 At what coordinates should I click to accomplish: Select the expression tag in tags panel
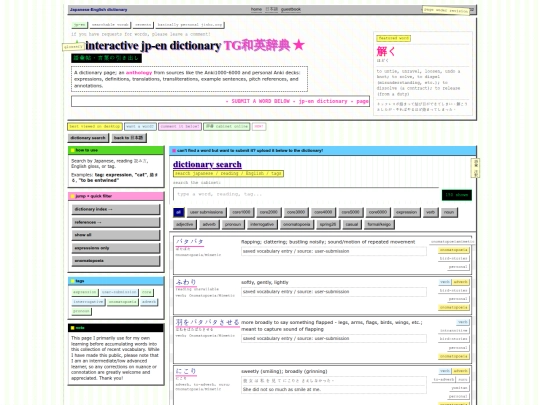(x=85, y=292)
